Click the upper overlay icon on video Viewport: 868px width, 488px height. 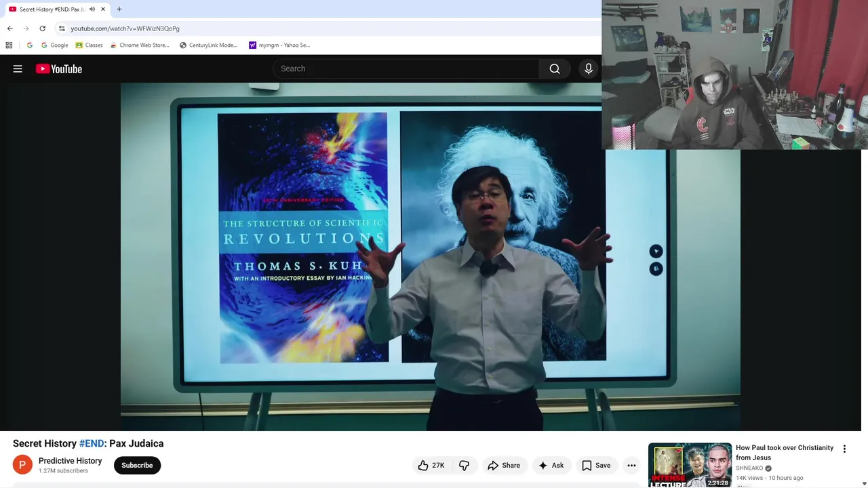(656, 251)
